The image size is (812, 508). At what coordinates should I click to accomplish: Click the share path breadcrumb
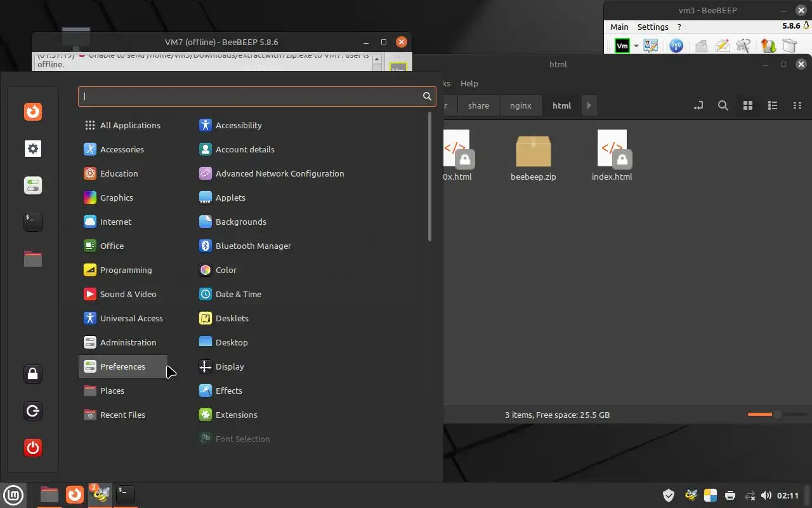tap(478, 106)
